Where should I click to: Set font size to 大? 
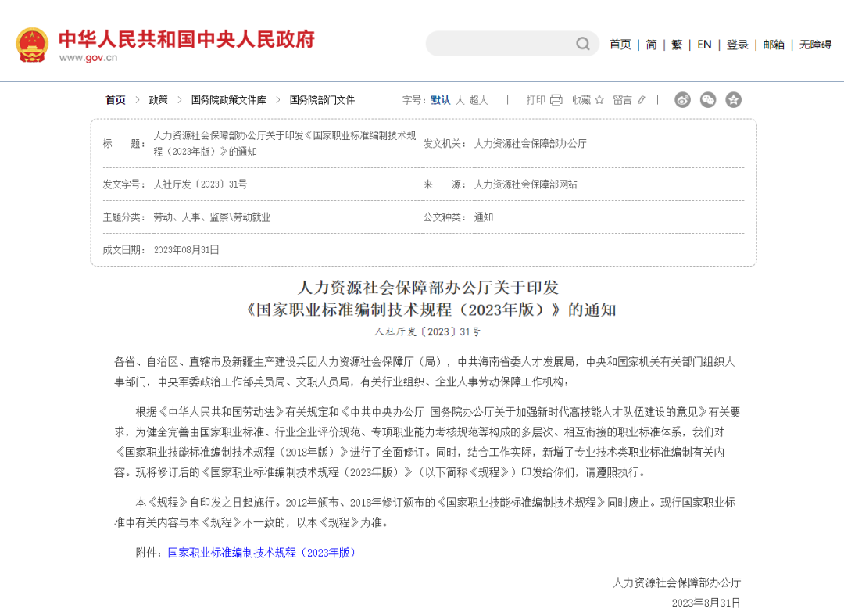click(x=460, y=100)
